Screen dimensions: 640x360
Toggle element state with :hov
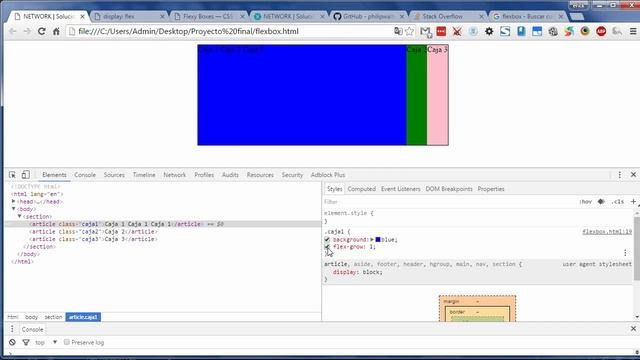pyautogui.click(x=585, y=202)
